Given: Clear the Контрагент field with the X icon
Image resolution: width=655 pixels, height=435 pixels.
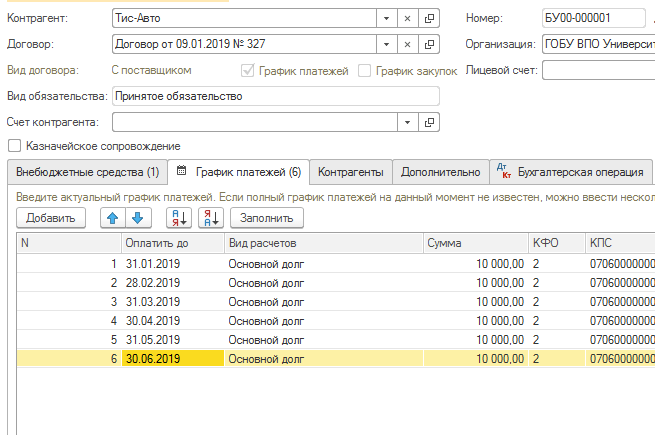Looking at the screenshot, I should [408, 18].
